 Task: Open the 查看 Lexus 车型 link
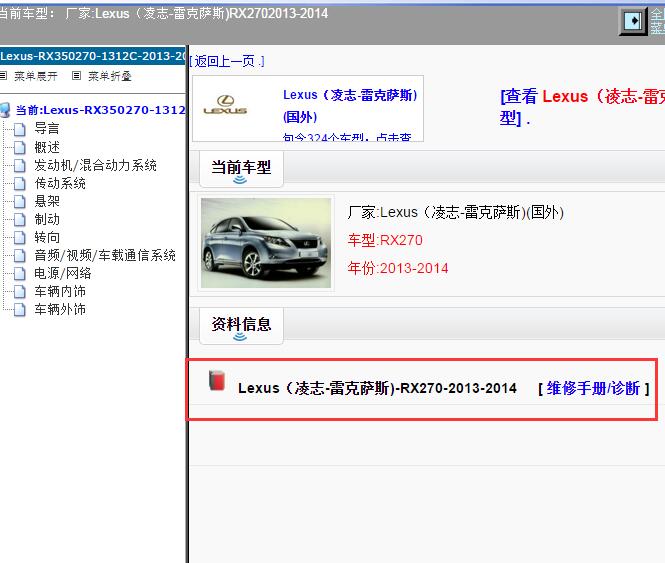582,107
